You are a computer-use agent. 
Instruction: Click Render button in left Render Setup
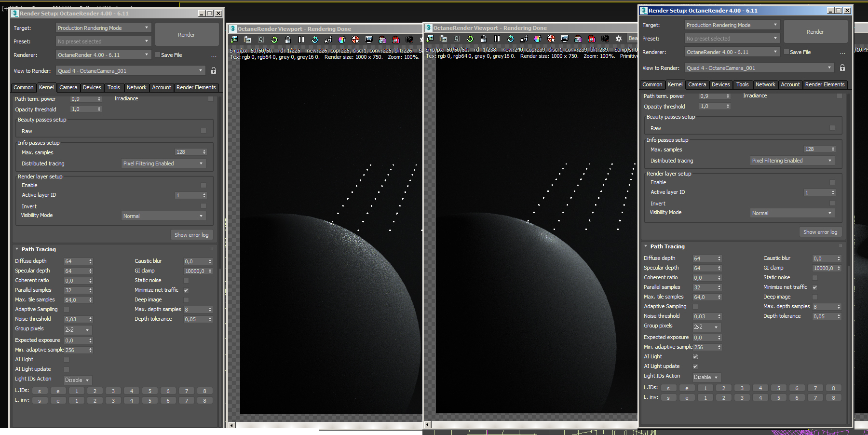click(187, 35)
